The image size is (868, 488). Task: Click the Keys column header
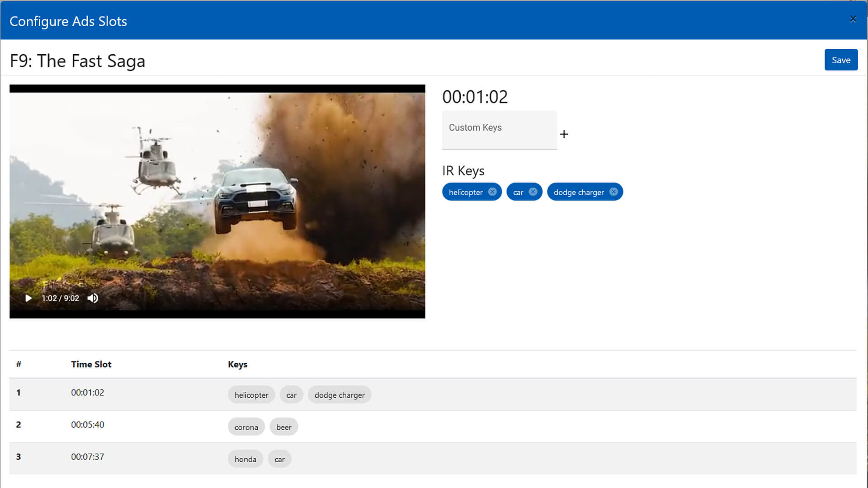coord(237,364)
